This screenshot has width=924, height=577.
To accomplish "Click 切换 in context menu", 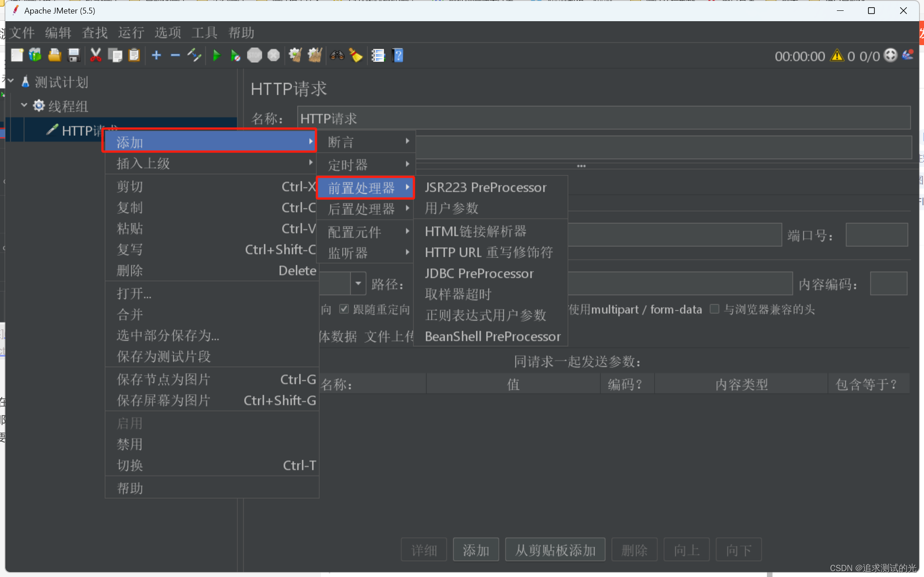I will (212, 465).
